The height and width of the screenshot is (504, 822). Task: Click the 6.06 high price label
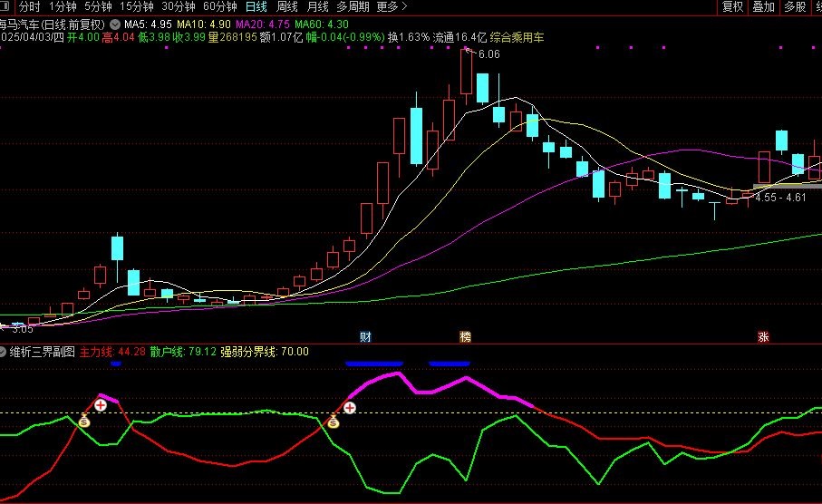(488, 54)
